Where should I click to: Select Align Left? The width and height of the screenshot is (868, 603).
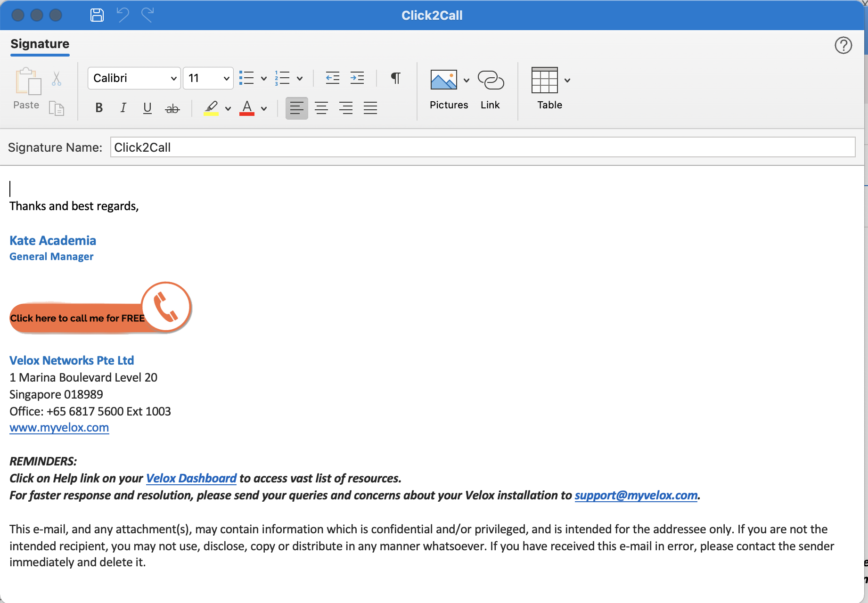point(297,108)
